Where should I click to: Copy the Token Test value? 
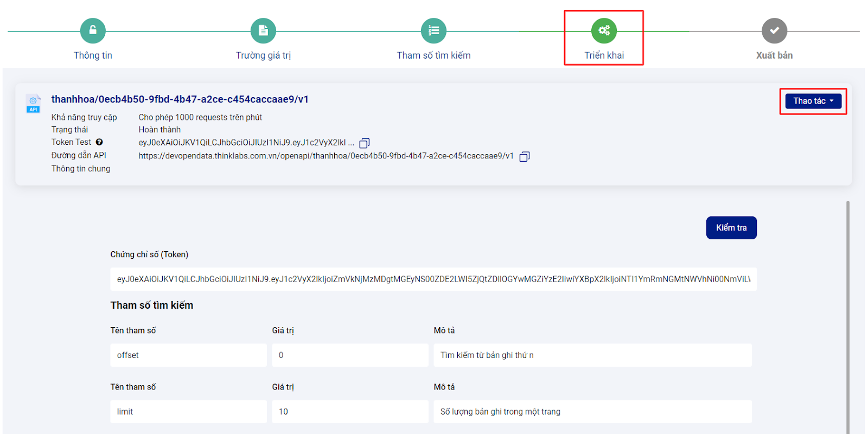pos(365,143)
